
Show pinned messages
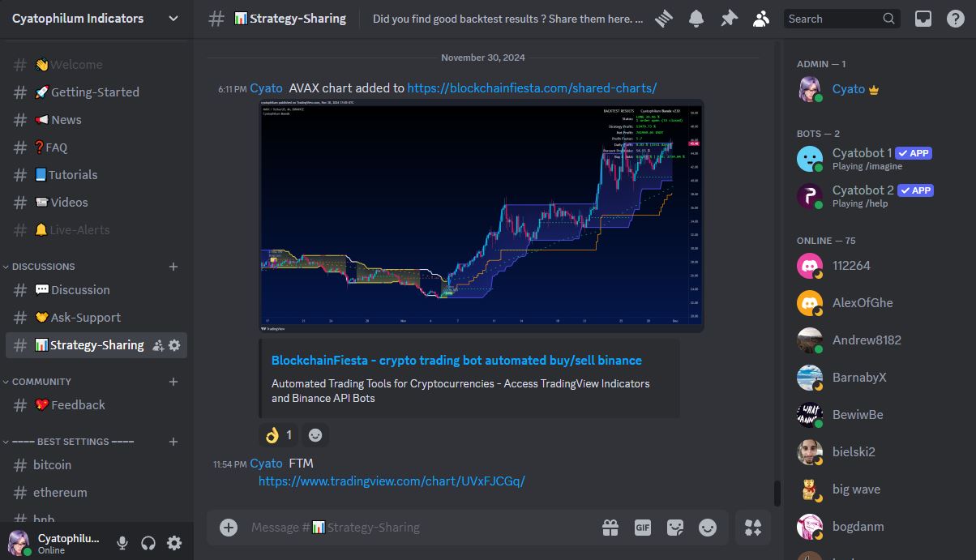(x=729, y=19)
